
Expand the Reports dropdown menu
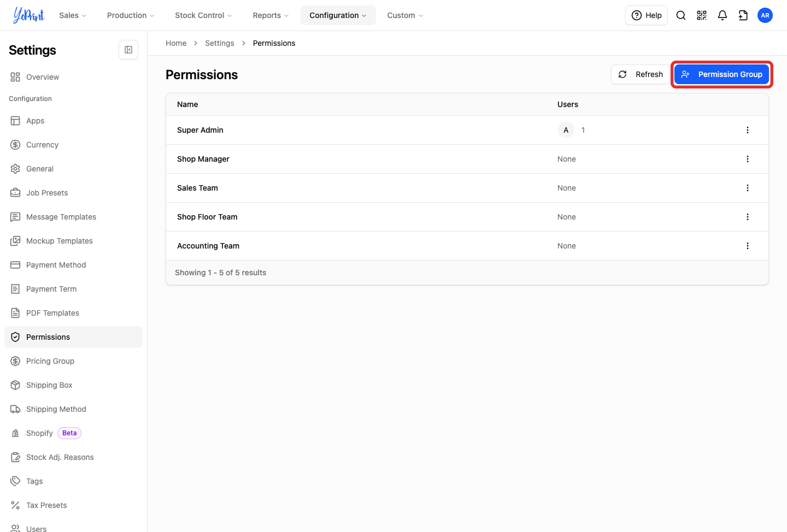point(271,15)
